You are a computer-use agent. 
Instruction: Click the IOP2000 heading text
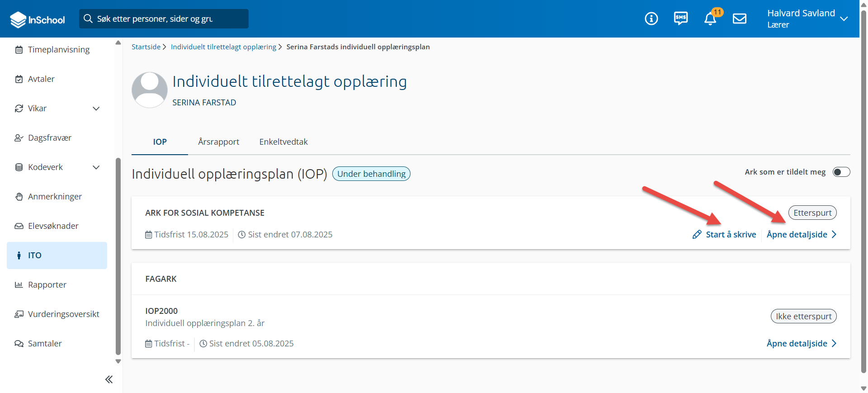(161, 311)
